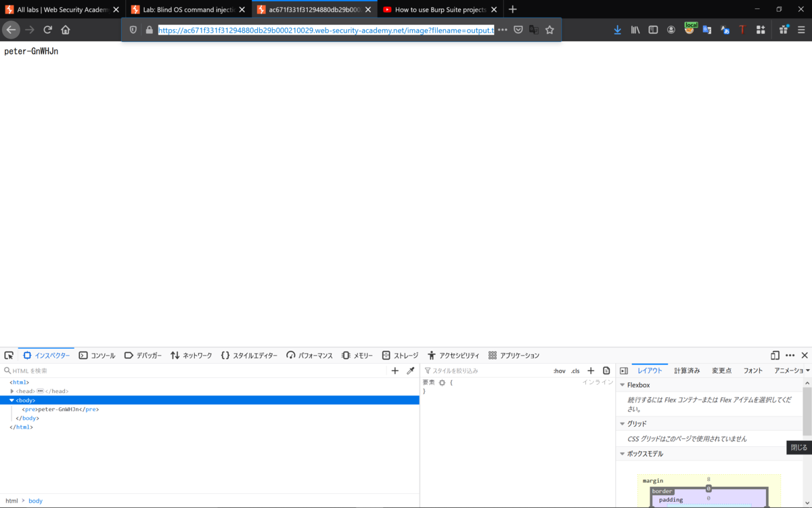The height and width of the screenshot is (508, 812).
Task: Open the パフォーマンス devtools tab
Action: click(x=309, y=356)
